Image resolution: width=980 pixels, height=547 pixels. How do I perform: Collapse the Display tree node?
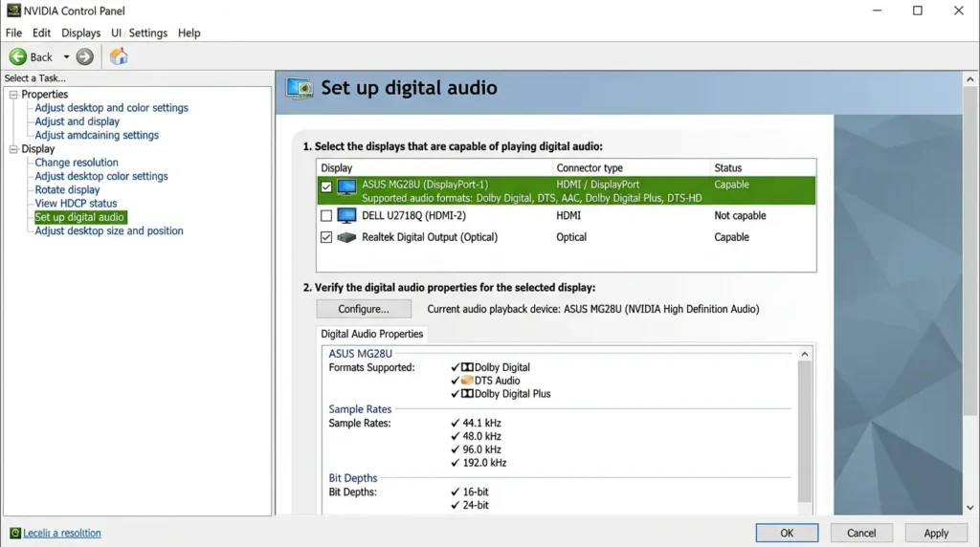coord(13,149)
